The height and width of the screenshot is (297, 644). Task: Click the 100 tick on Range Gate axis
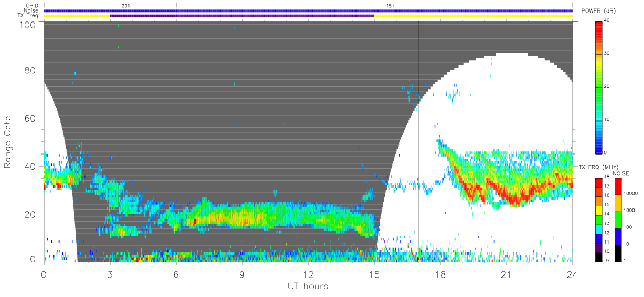click(28, 25)
